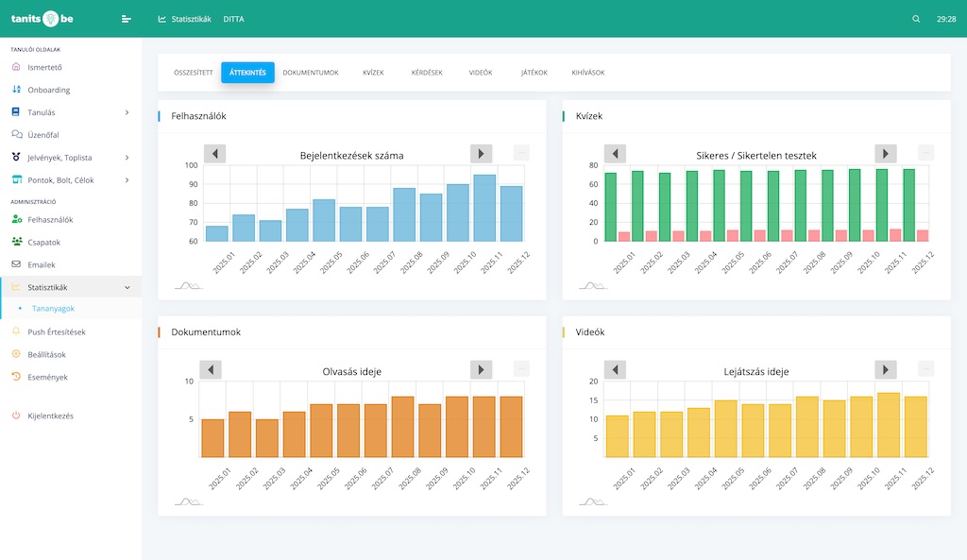Image resolution: width=967 pixels, height=560 pixels.
Task: Select the Kihívások tab
Action: click(x=588, y=73)
